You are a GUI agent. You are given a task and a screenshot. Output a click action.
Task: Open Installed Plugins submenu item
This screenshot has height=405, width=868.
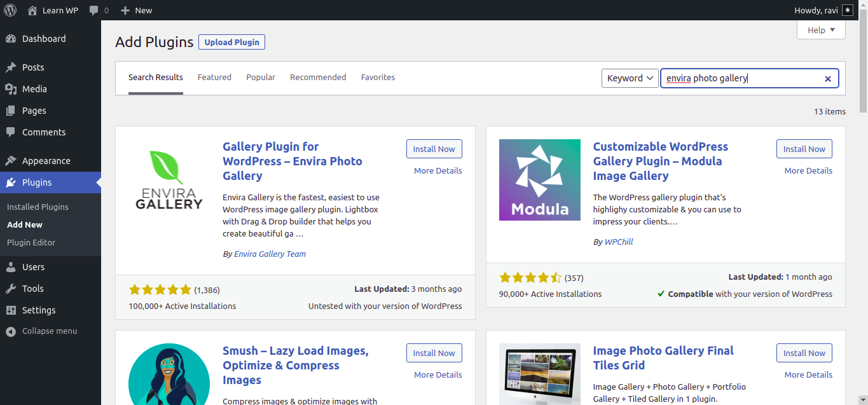38,207
